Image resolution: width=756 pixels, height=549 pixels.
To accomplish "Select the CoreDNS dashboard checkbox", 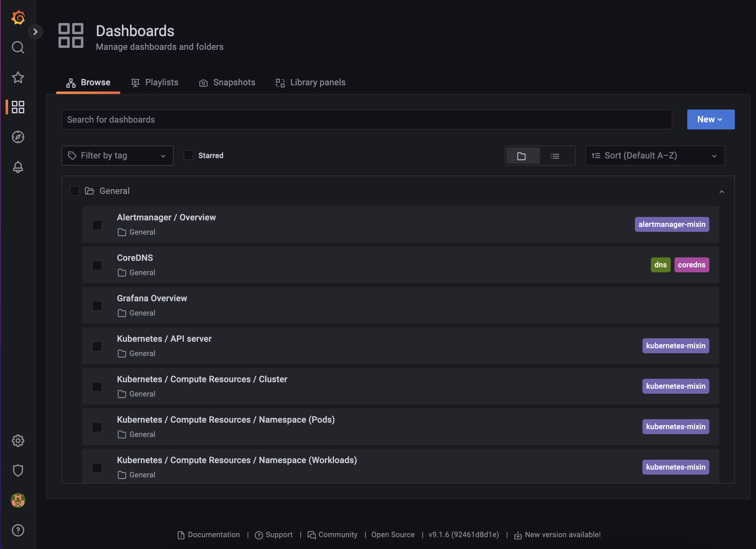I will click(x=97, y=265).
